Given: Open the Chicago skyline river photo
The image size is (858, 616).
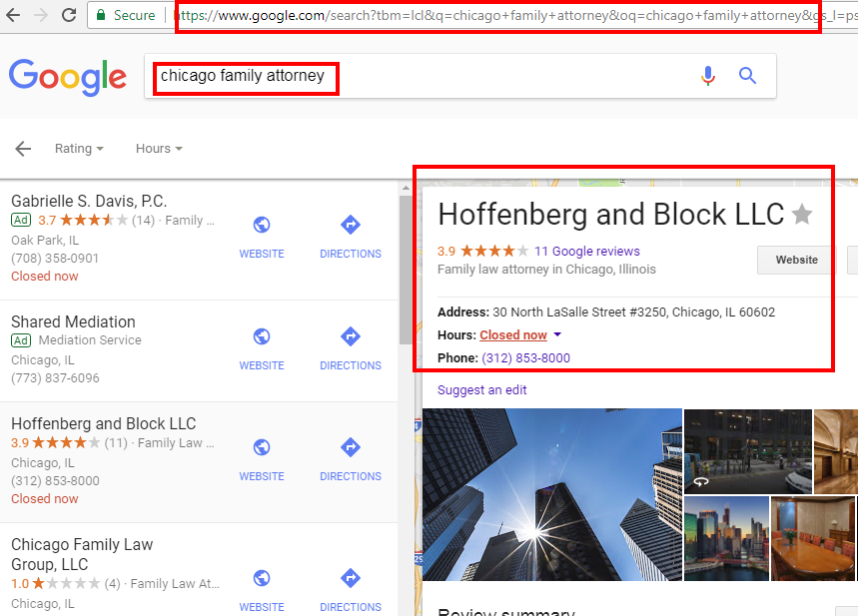Looking at the screenshot, I should (x=727, y=539).
